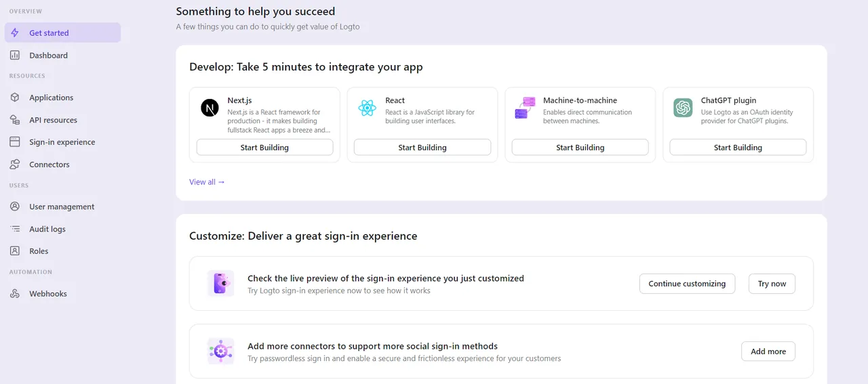Start Building with Next.js

point(264,148)
